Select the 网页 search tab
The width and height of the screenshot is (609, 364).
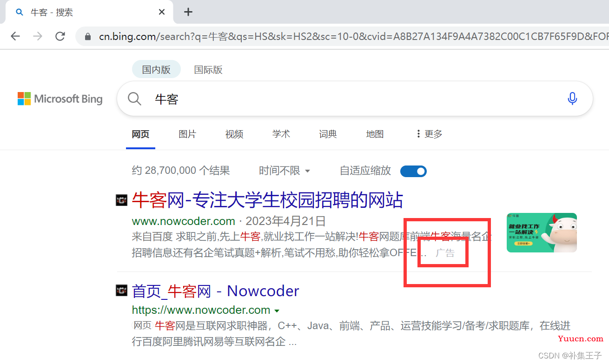pos(140,134)
